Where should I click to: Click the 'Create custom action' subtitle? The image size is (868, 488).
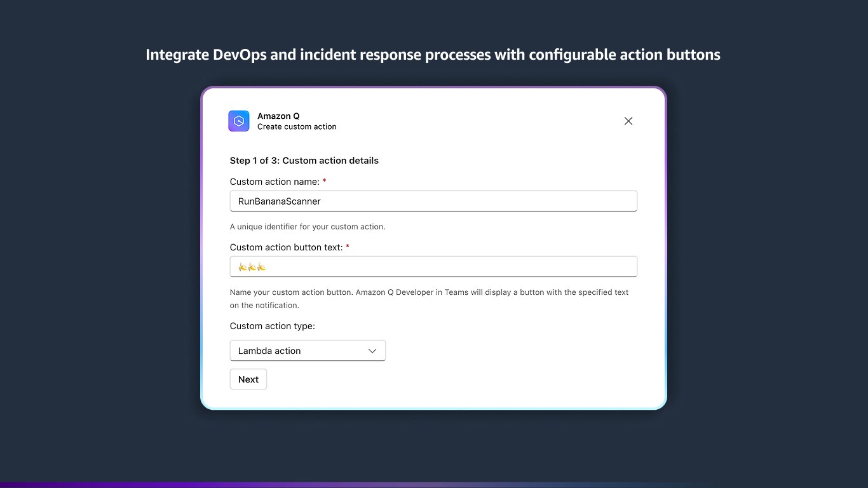click(x=297, y=127)
